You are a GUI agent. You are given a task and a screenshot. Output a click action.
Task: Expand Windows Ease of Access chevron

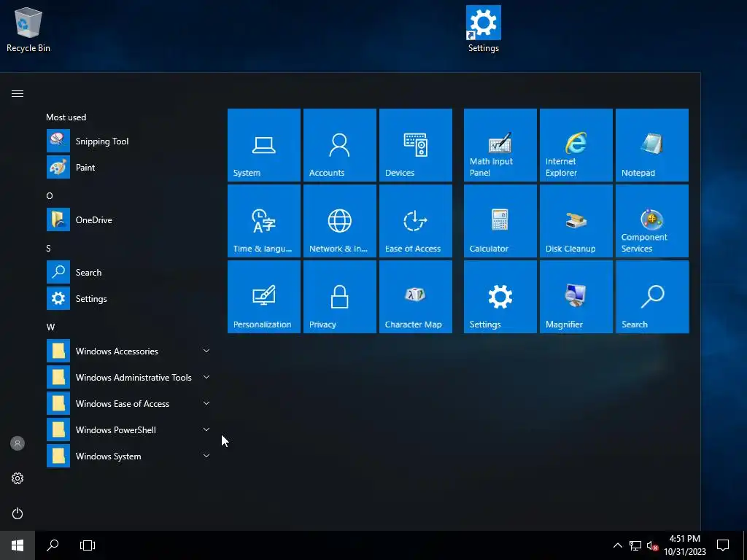pos(206,403)
